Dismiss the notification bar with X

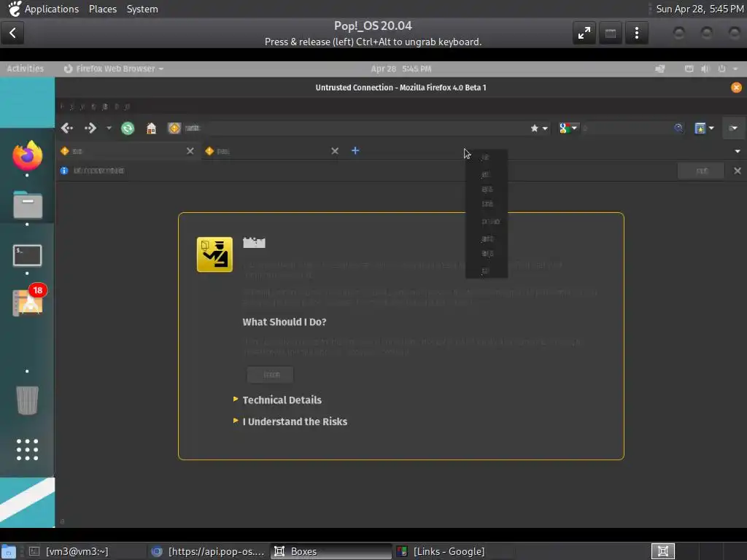pyautogui.click(x=738, y=171)
